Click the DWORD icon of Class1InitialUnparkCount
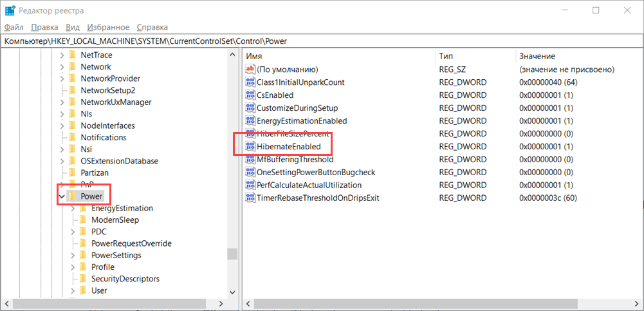The width and height of the screenshot is (644, 311). pyautogui.click(x=250, y=82)
